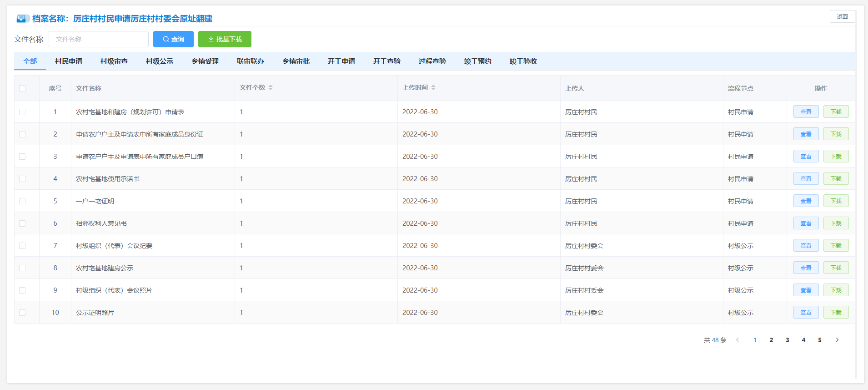Click 批量下载 batch download button

click(x=225, y=39)
